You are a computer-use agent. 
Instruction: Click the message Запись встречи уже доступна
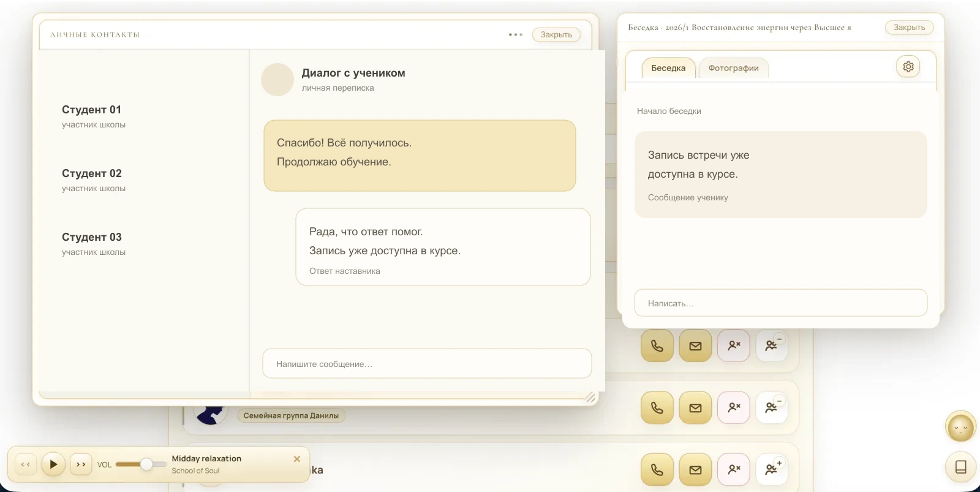click(x=780, y=175)
